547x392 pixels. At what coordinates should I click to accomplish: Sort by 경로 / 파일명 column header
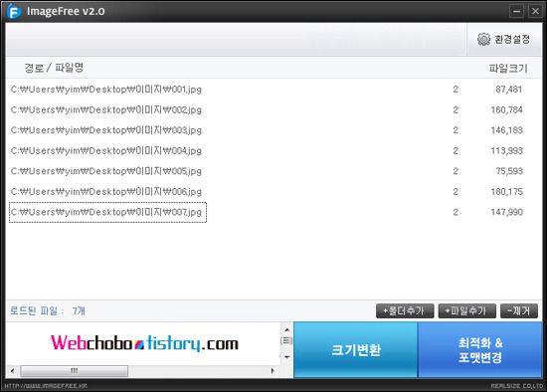point(54,68)
